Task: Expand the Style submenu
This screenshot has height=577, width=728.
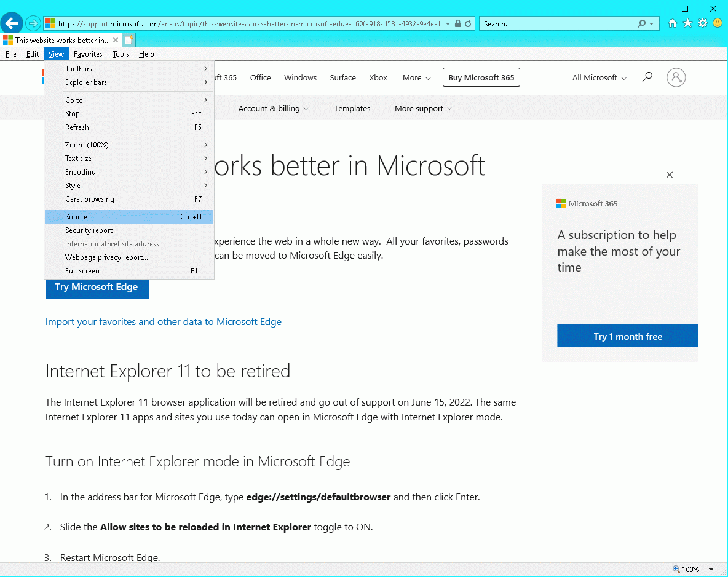Action: [129, 185]
